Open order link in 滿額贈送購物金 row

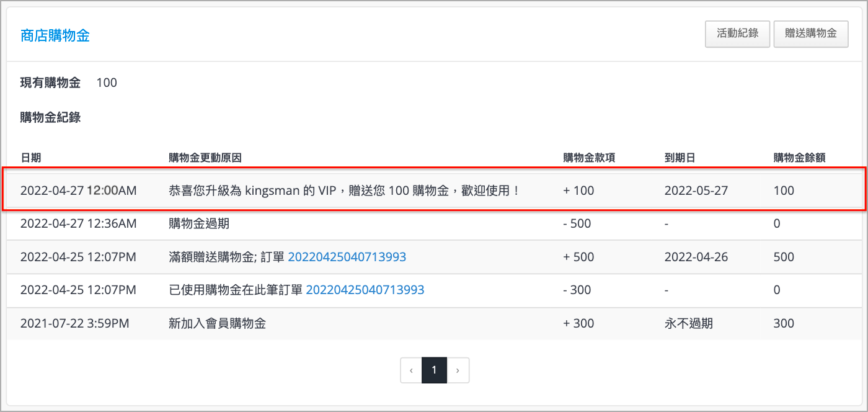click(347, 257)
